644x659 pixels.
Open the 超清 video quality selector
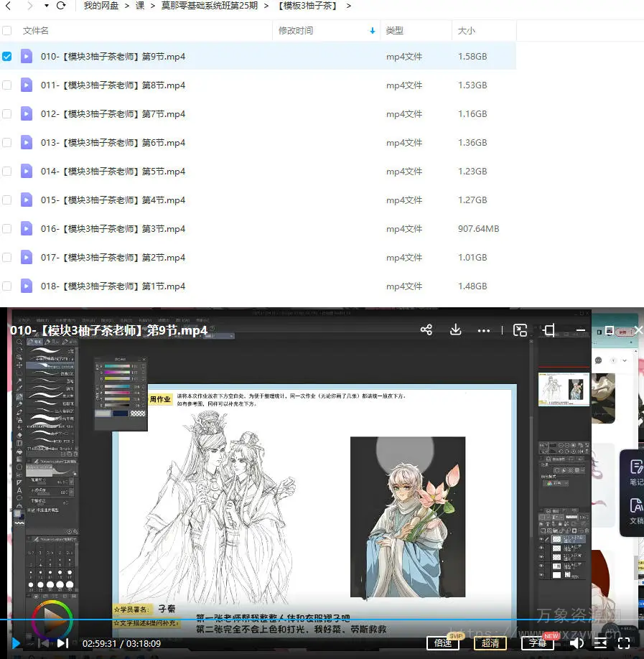pyautogui.click(x=490, y=642)
